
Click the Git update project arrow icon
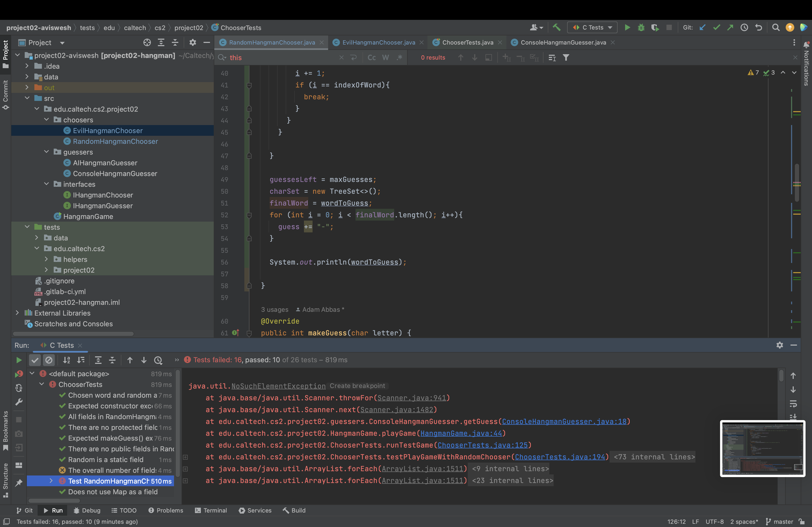click(x=702, y=28)
